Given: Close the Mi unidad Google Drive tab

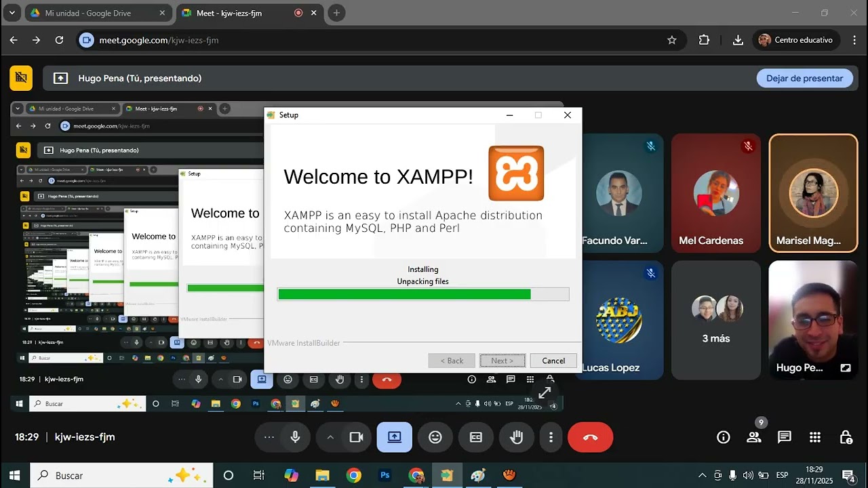Looking at the screenshot, I should (162, 13).
